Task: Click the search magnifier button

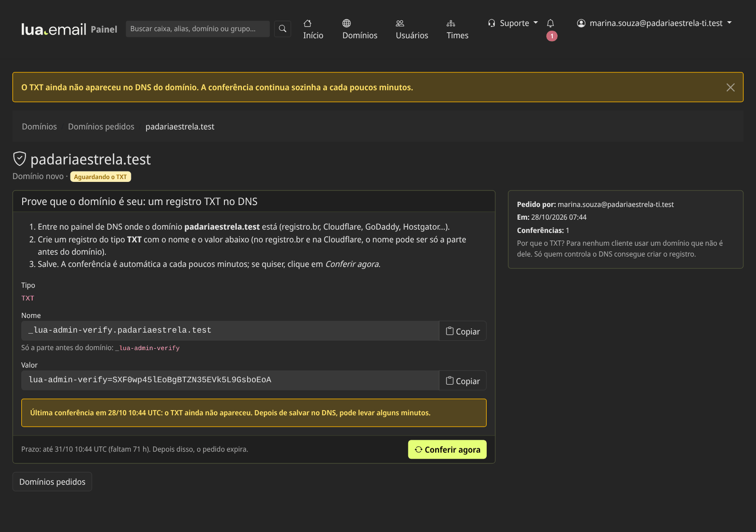Action: 283,29
